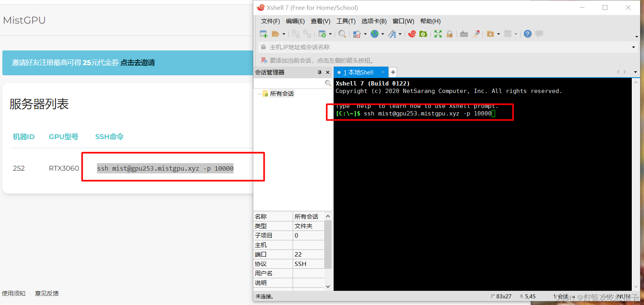Click 未连接 status bar text
This screenshot has width=644, height=305.
tap(264, 296)
